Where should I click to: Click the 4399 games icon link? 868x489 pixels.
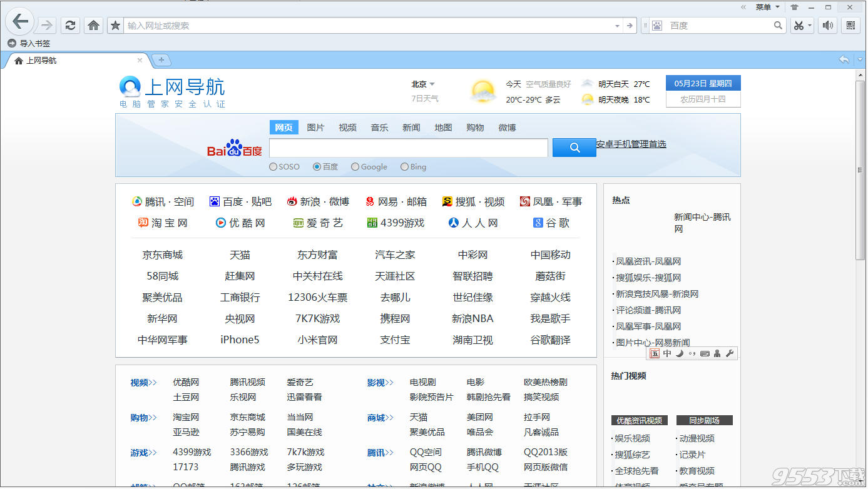pyautogui.click(x=372, y=223)
